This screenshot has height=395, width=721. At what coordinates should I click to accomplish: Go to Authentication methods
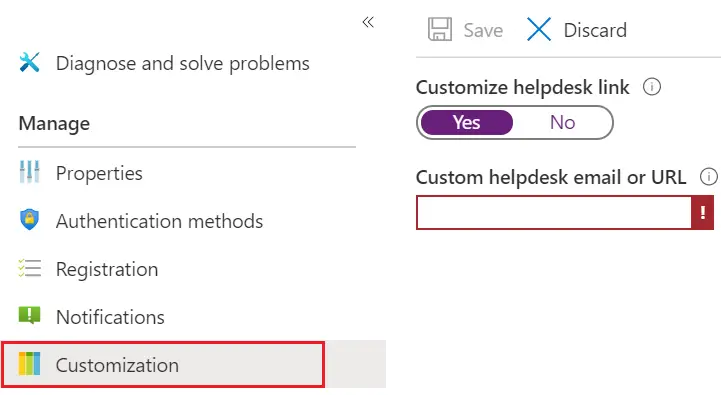click(159, 221)
